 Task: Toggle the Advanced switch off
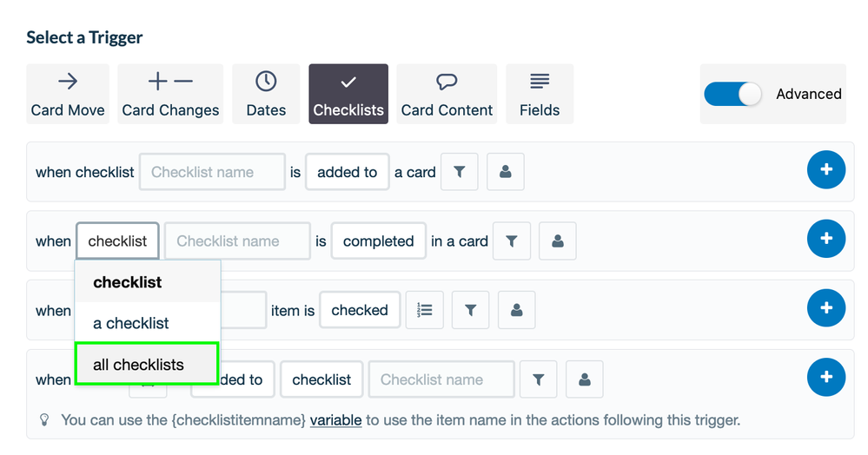pos(732,94)
